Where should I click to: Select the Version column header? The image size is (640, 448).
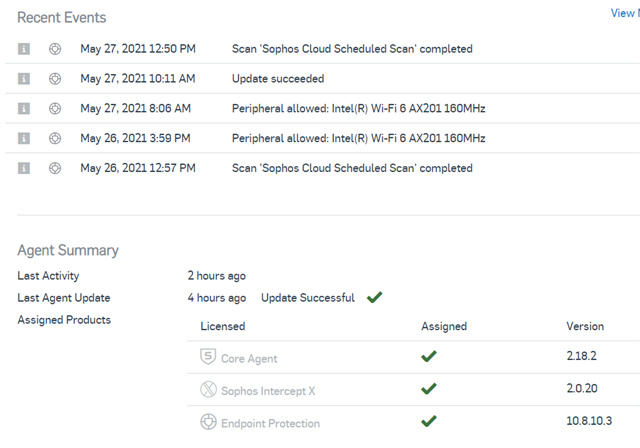(x=585, y=326)
